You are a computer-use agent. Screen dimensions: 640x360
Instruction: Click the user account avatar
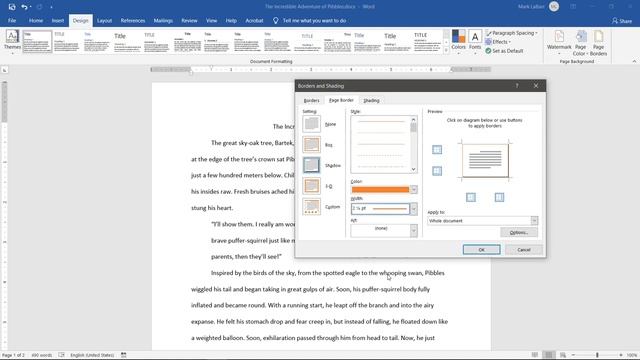pos(554,6)
